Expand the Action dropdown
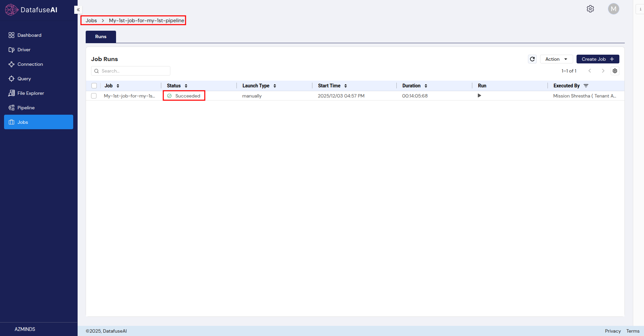644x336 pixels. click(556, 59)
